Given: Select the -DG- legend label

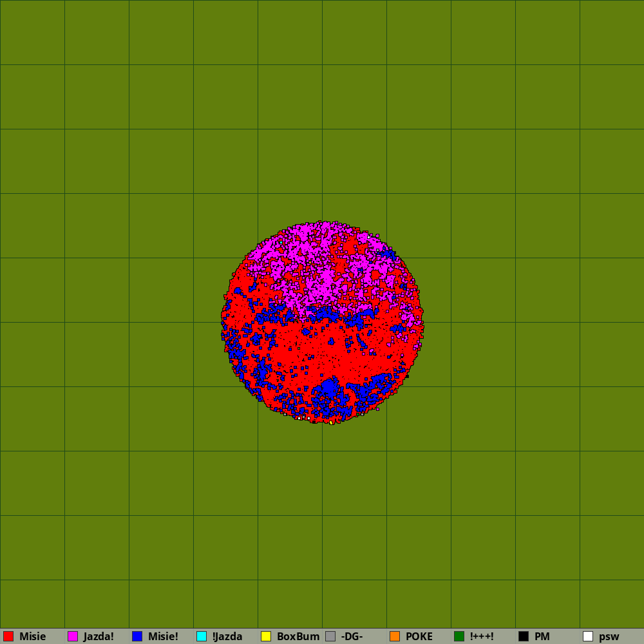Looking at the screenshot, I should point(352,636).
